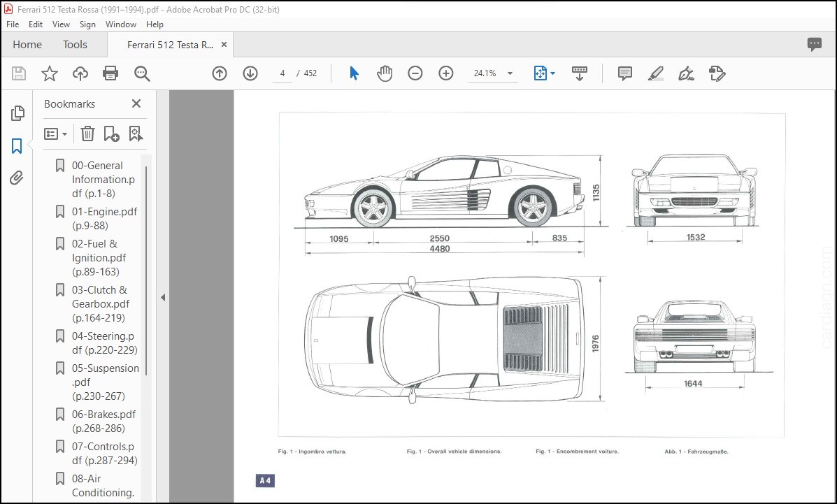Zoom in with plus button

pos(445,73)
